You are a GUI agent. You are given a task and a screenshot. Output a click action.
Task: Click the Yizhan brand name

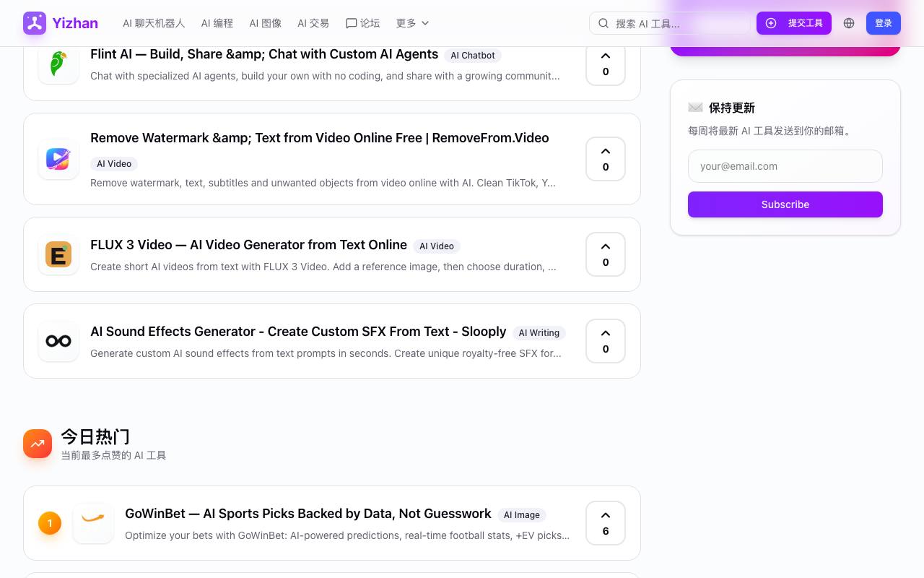(75, 23)
